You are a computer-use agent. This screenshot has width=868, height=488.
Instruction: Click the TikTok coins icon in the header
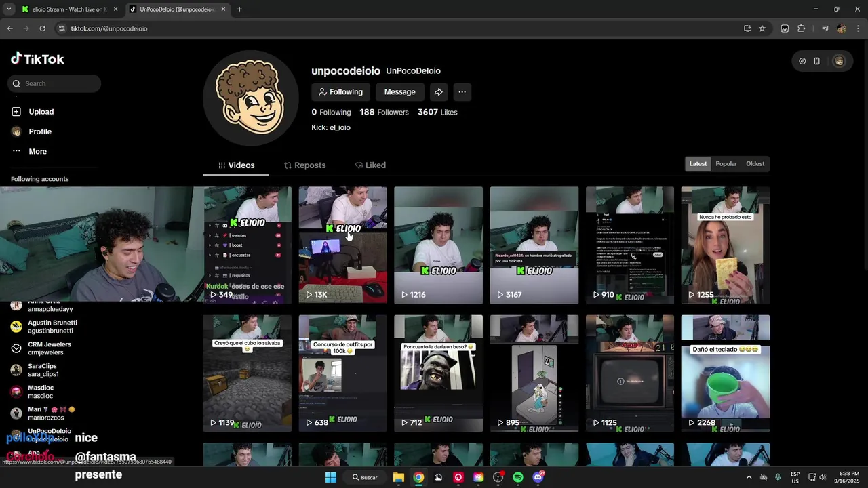[x=802, y=61]
